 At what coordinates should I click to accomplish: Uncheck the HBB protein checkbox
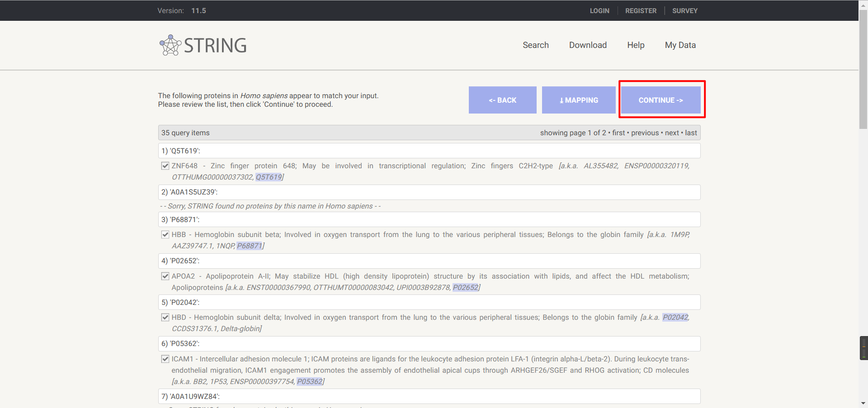(x=165, y=235)
